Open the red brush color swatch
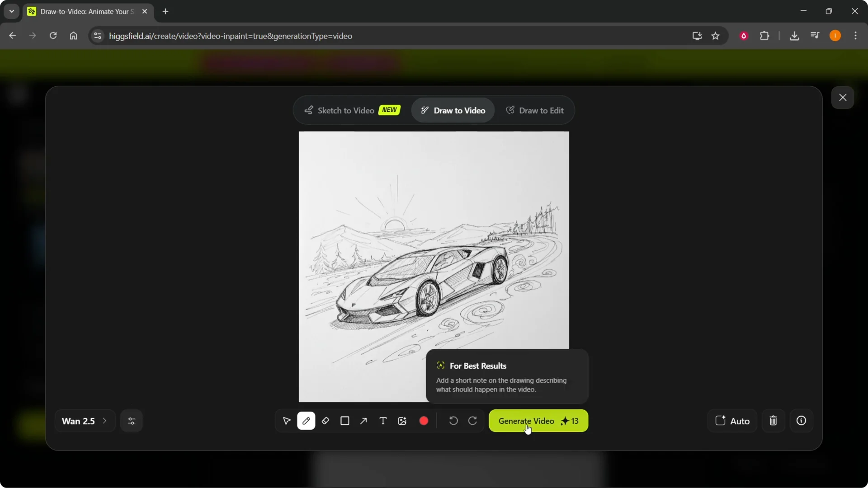The image size is (868, 488). [424, 421]
